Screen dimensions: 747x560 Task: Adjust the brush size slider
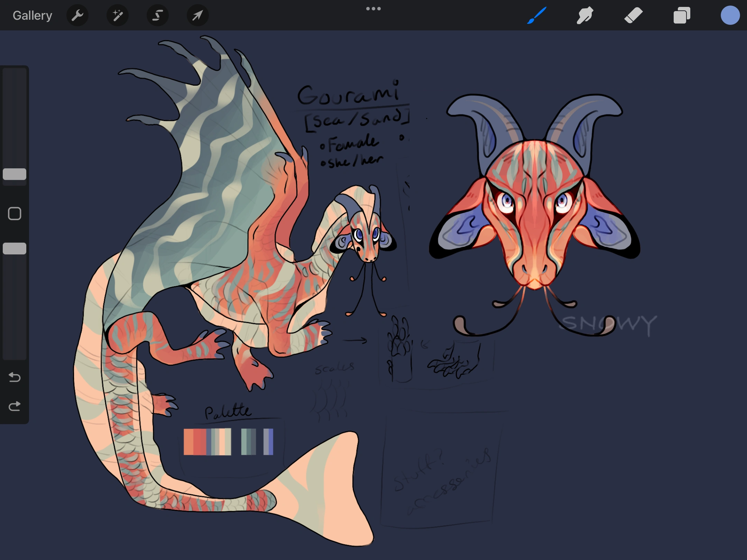point(15,175)
